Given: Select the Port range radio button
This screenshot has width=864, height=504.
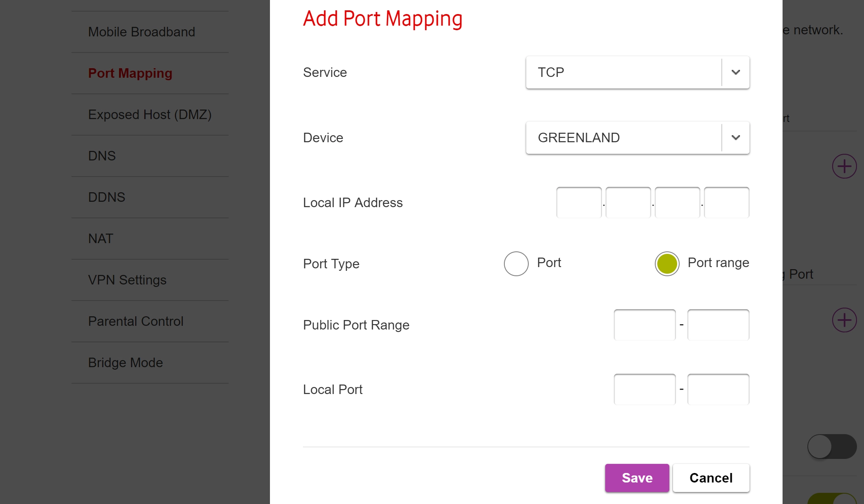Looking at the screenshot, I should [x=666, y=263].
